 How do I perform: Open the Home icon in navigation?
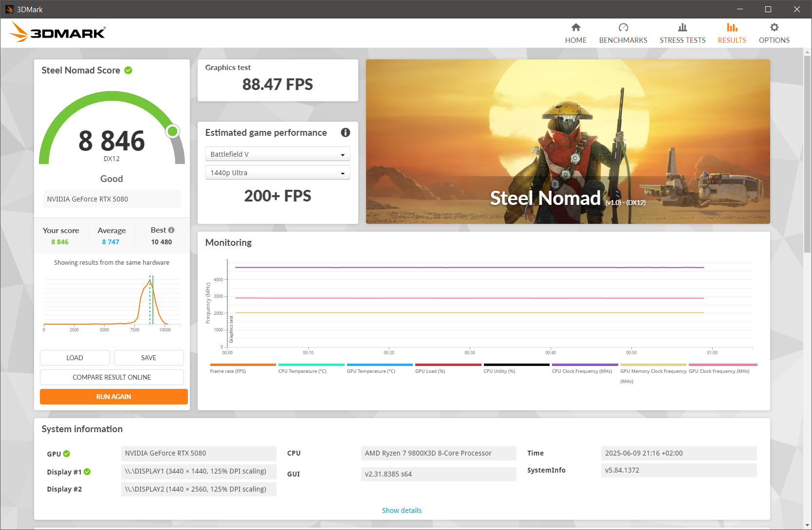pyautogui.click(x=575, y=28)
